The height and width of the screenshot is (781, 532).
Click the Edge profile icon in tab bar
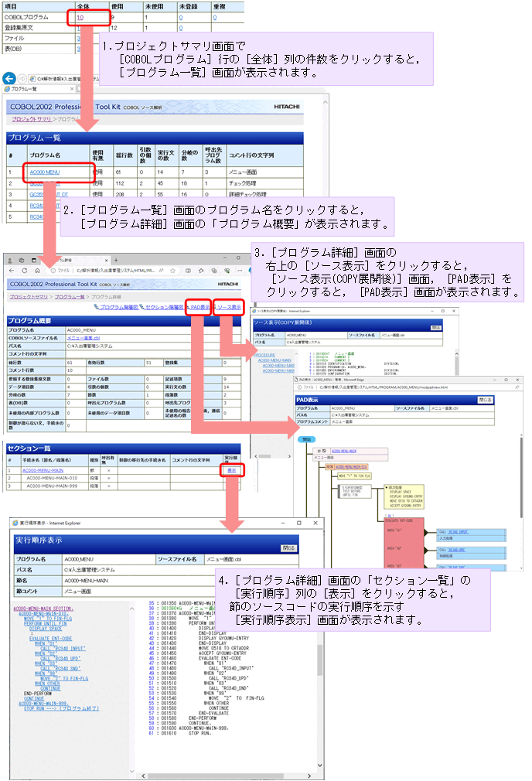[10, 260]
